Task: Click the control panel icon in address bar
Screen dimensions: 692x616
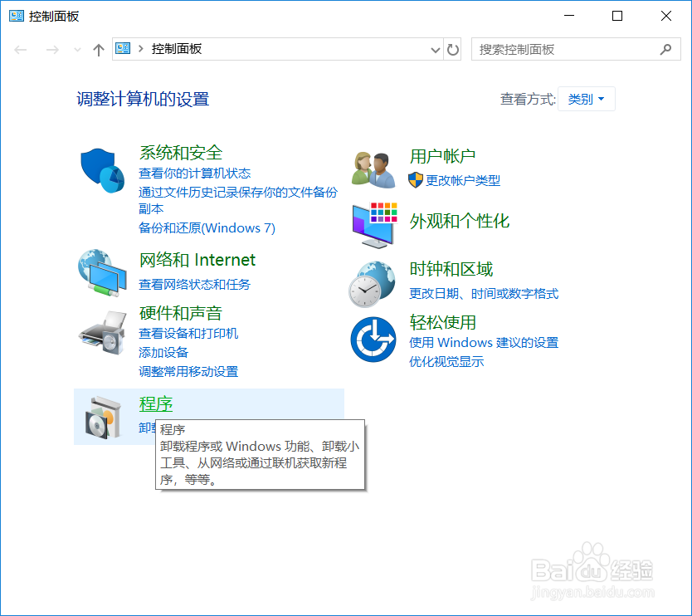Action: (x=123, y=49)
